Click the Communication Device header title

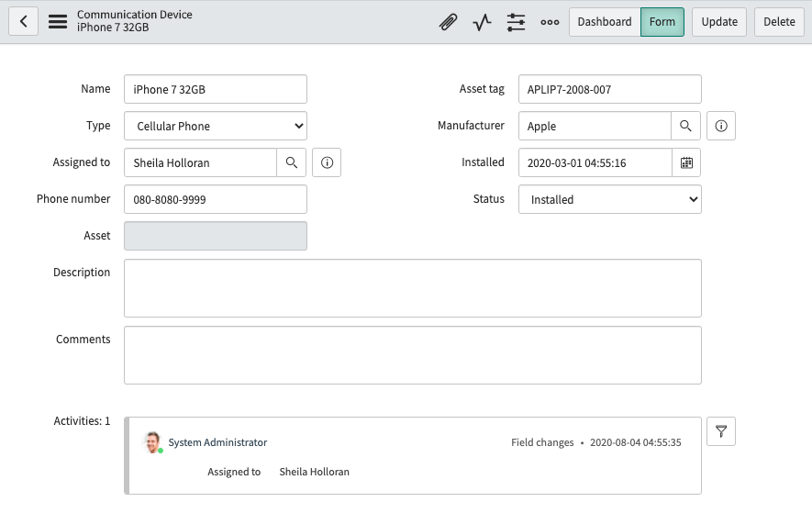(135, 15)
